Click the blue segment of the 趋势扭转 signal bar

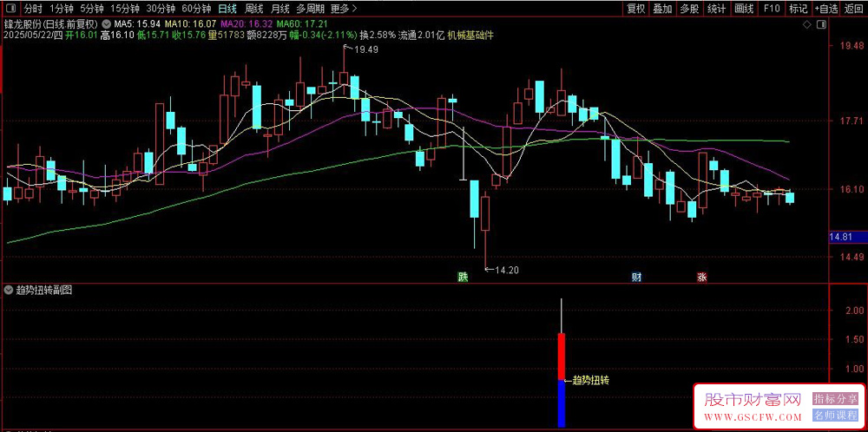(562, 403)
